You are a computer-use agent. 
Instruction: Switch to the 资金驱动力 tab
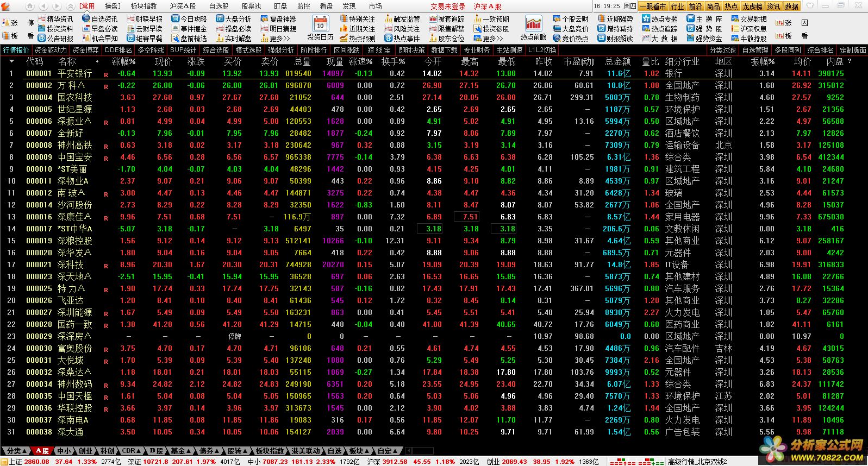click(x=50, y=50)
